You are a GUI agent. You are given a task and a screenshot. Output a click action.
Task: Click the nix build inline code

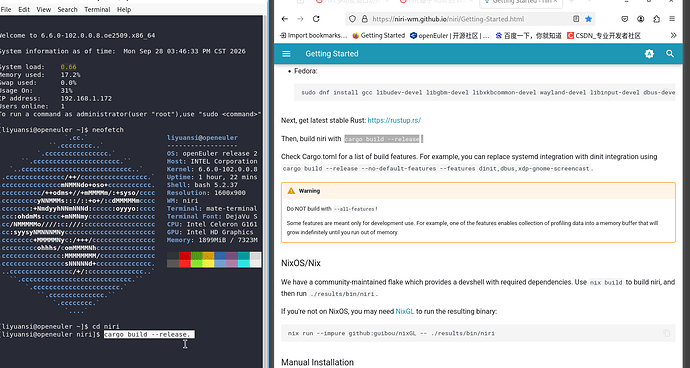click(606, 283)
